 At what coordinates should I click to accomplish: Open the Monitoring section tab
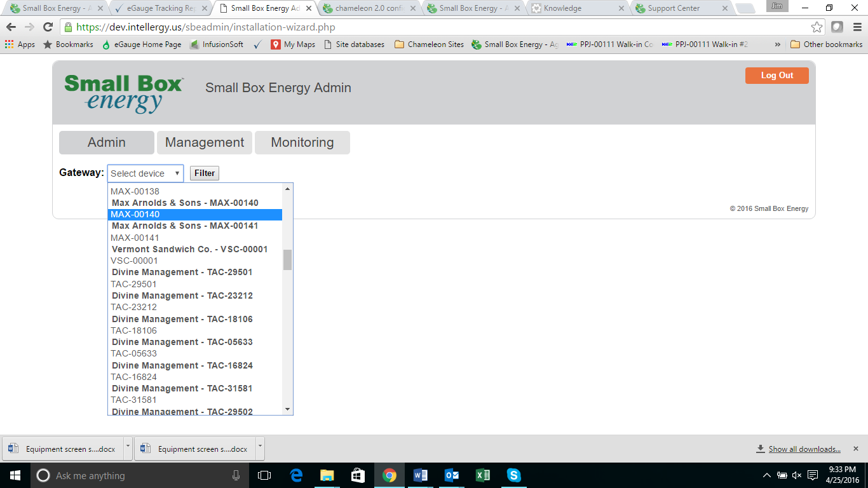(302, 142)
